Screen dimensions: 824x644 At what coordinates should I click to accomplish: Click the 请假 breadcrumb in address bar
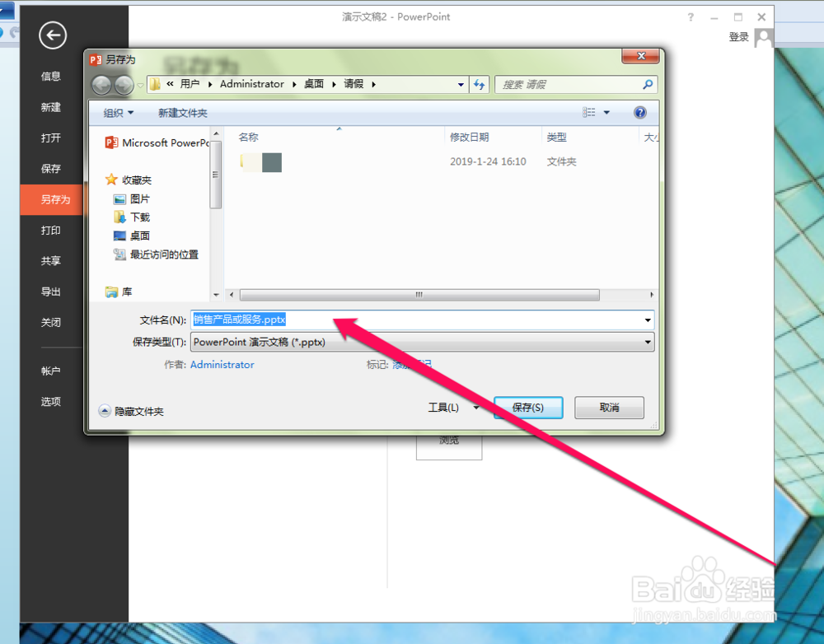click(353, 84)
